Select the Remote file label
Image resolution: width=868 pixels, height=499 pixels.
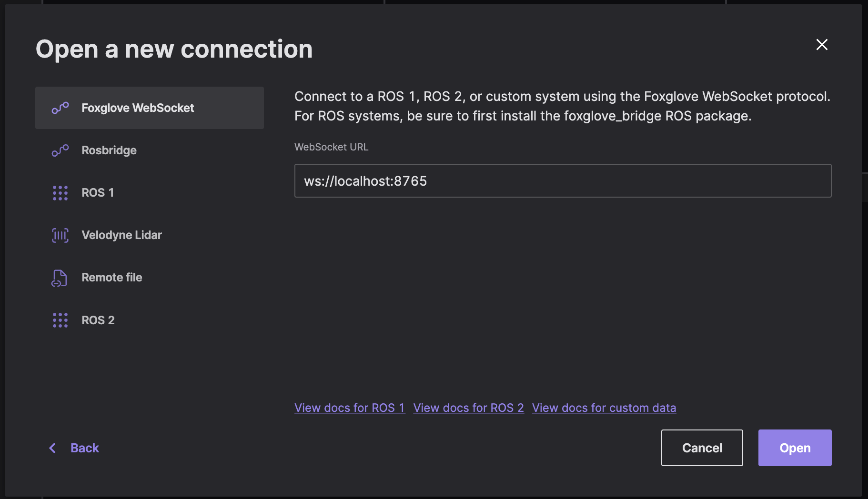(x=112, y=278)
